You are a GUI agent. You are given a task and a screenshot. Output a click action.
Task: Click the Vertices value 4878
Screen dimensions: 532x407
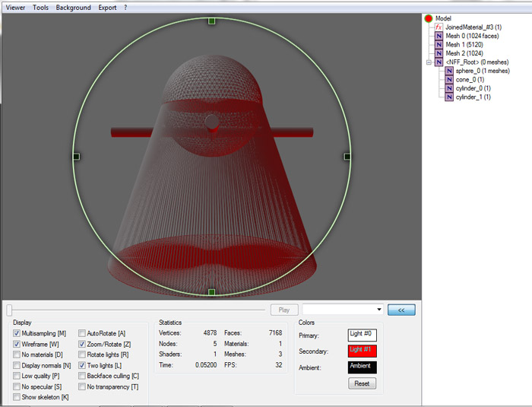(x=210, y=333)
